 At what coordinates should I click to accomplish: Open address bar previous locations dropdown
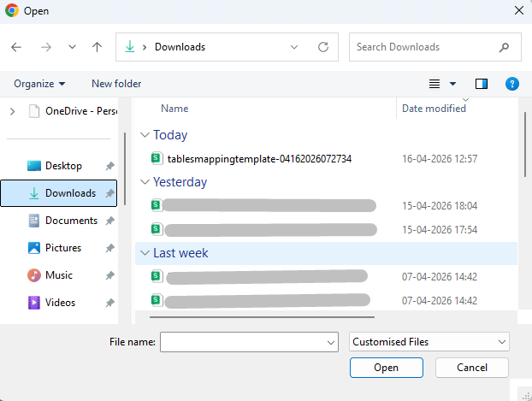point(294,47)
